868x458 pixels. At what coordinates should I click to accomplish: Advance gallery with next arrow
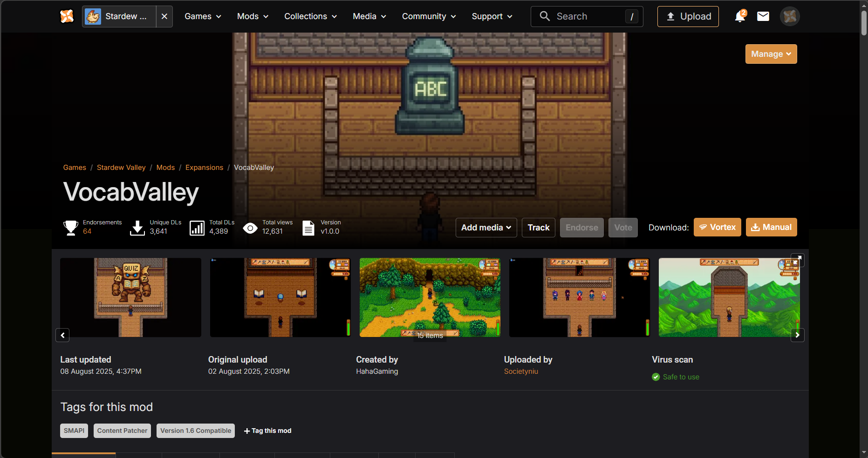tap(797, 335)
